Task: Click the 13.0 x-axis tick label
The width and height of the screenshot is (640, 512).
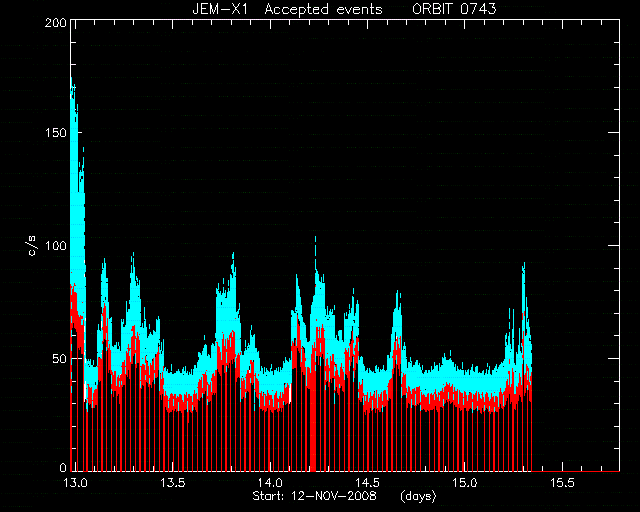Action: (76, 483)
